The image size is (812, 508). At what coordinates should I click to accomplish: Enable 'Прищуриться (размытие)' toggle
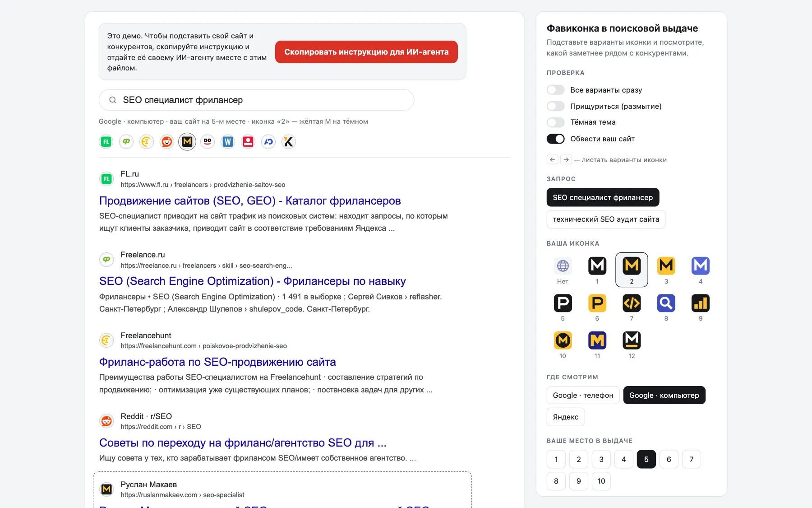click(x=556, y=106)
